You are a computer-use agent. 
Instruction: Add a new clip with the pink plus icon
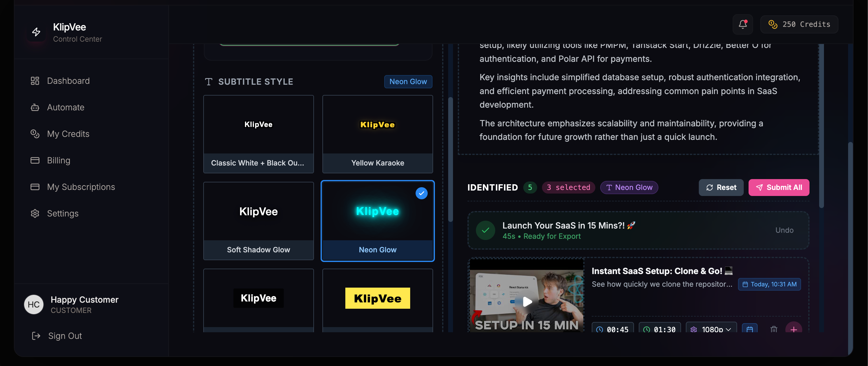click(x=794, y=329)
